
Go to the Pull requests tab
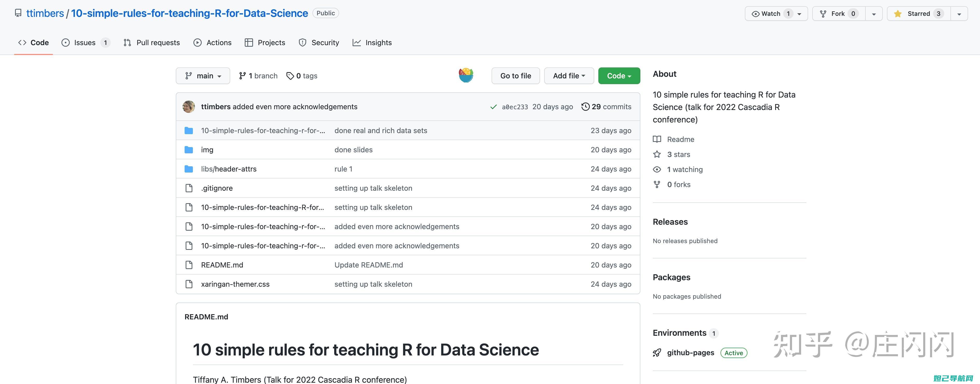tap(151, 43)
